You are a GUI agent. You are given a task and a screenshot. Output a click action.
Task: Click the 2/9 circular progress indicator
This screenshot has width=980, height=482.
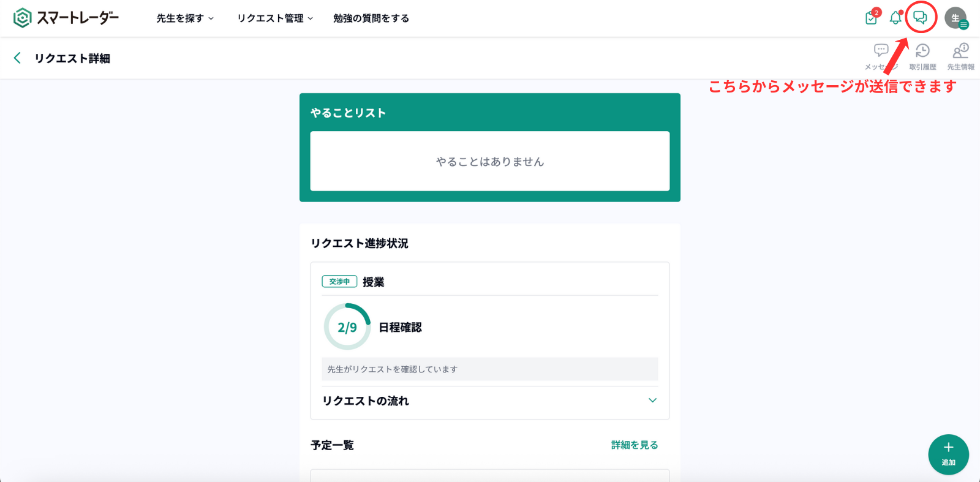click(x=347, y=327)
